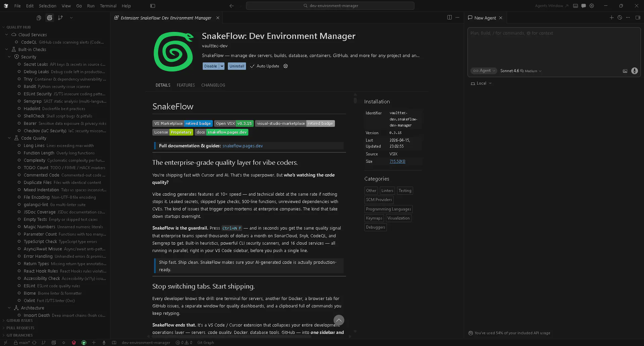Open the Cursor settings gear in title bar

[x=592, y=6]
